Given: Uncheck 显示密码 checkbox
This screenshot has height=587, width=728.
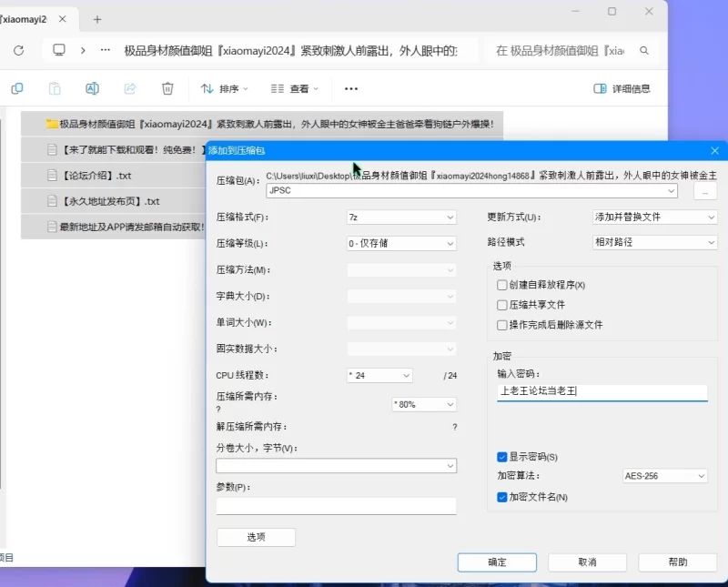Looking at the screenshot, I should pos(502,457).
